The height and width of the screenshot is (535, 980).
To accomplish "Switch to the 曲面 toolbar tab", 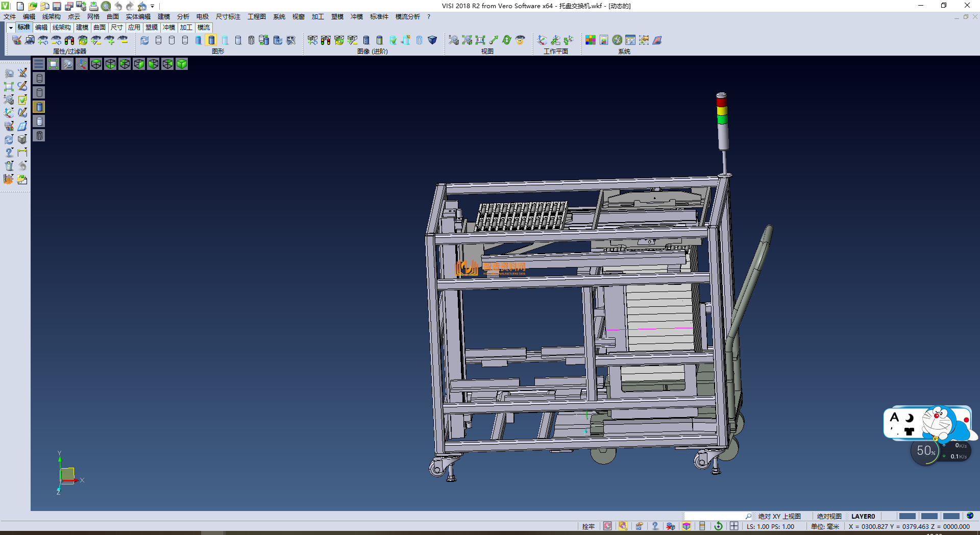I will (99, 28).
